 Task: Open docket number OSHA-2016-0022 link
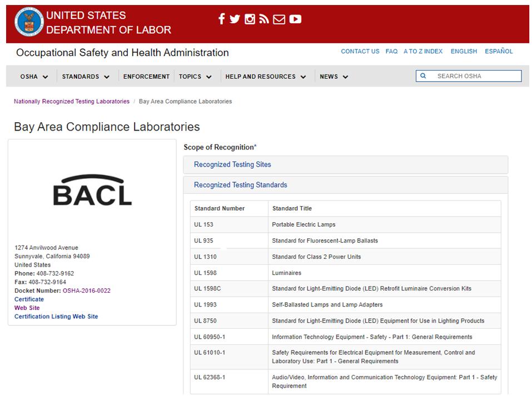[87, 290]
